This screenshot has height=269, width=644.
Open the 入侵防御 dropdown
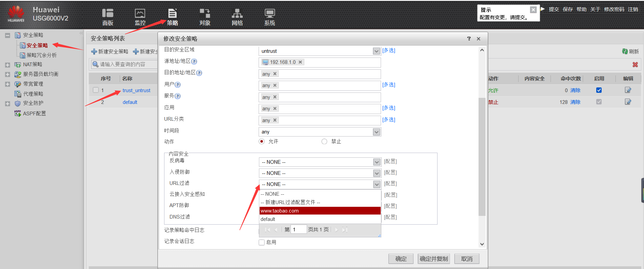[377, 173]
